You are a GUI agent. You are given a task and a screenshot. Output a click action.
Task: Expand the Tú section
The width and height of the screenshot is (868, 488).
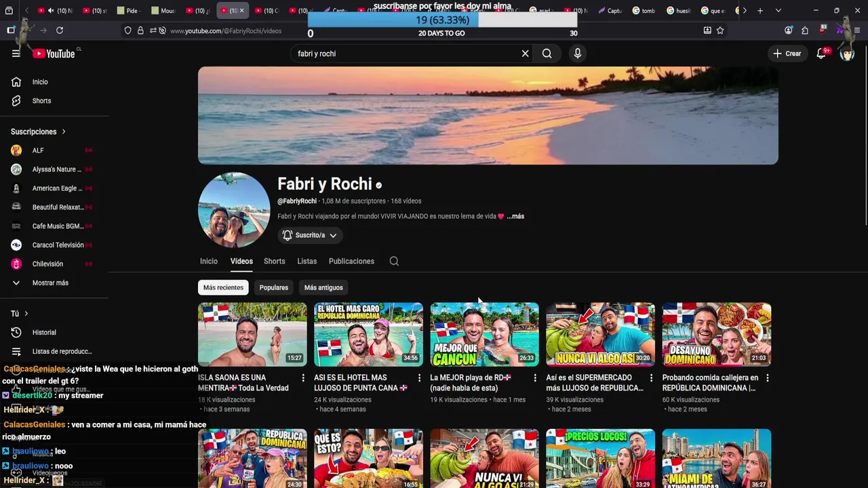pos(20,314)
